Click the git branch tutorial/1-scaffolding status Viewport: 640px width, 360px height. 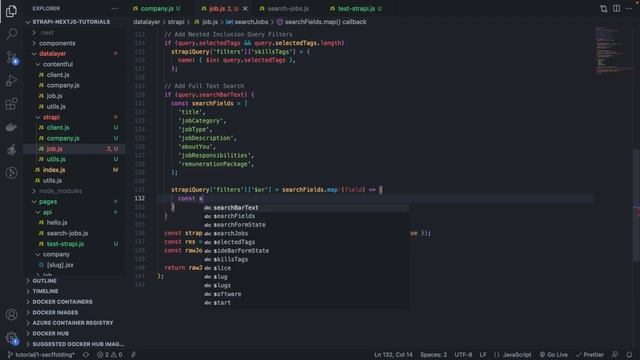[x=41, y=355]
